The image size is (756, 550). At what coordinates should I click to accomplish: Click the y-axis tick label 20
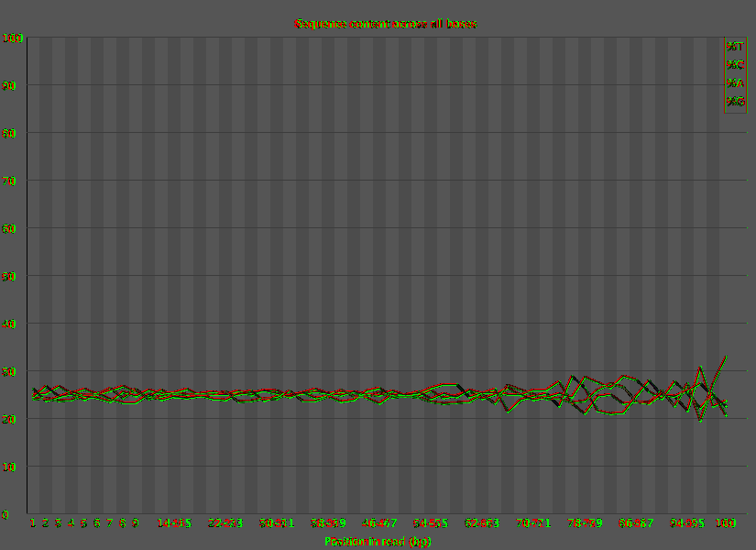click(9, 420)
